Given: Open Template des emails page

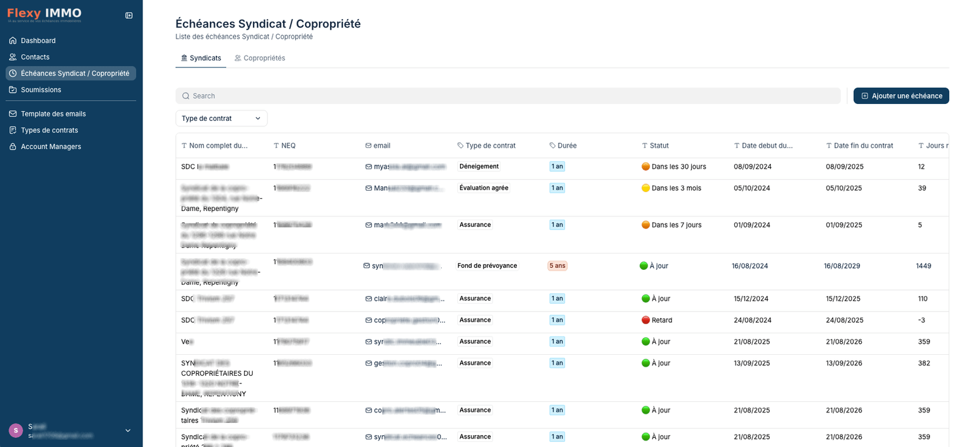Looking at the screenshot, I should click(x=53, y=114).
